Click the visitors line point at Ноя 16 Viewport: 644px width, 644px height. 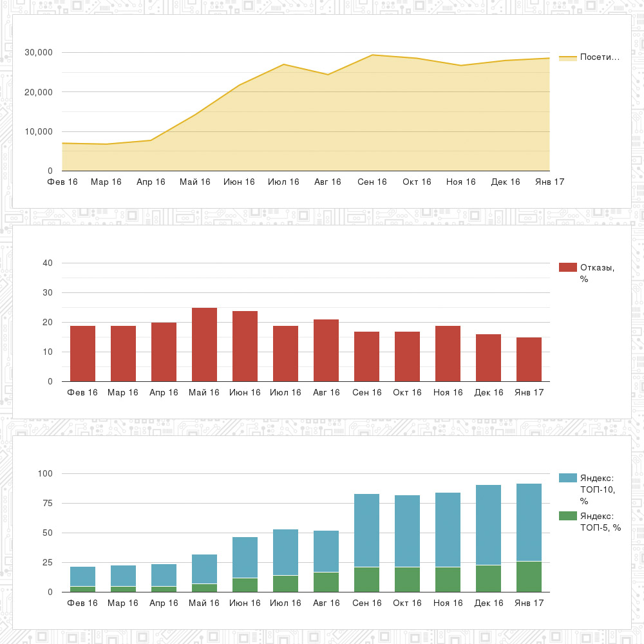click(461, 65)
